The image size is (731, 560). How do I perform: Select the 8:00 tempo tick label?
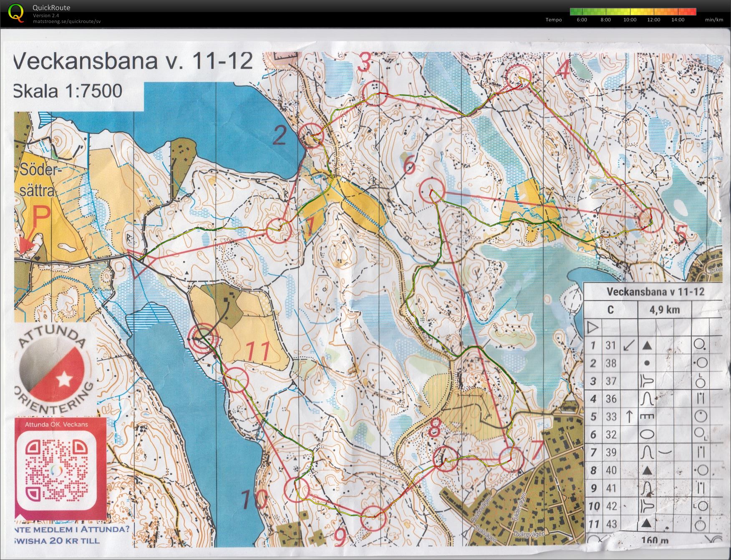click(606, 20)
